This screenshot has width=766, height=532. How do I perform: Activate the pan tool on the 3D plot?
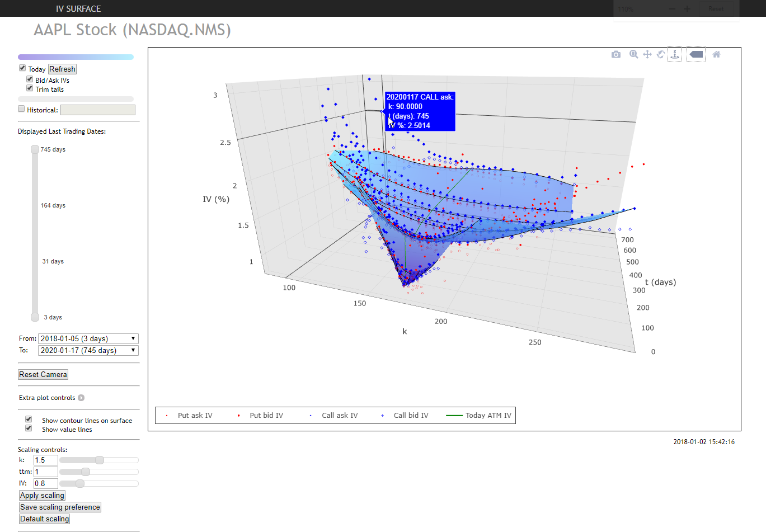(x=647, y=54)
